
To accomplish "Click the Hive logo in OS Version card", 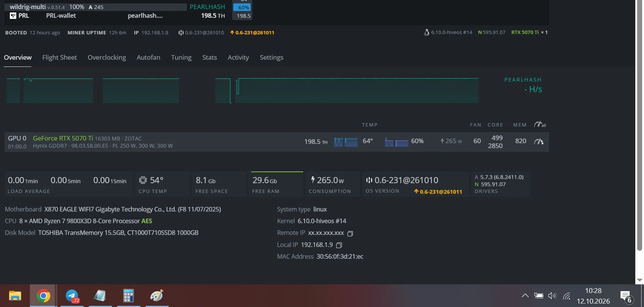I will [369, 180].
